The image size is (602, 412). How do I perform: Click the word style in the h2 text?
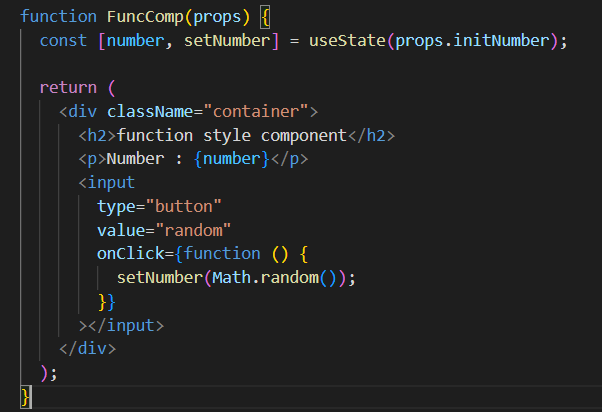coord(227,136)
